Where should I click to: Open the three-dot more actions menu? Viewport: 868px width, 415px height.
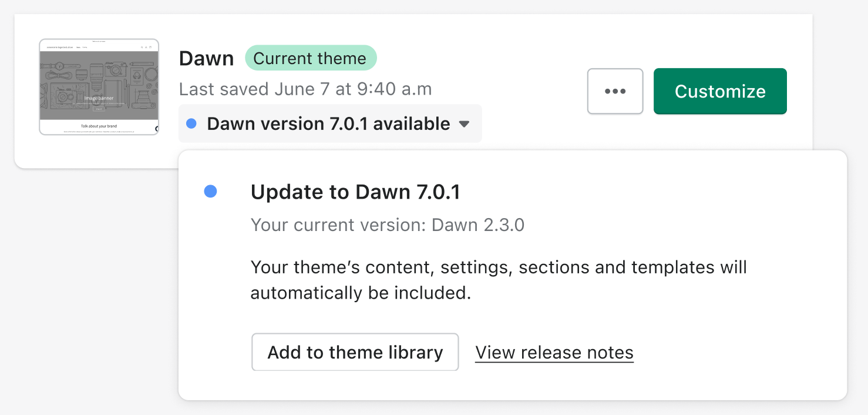(x=615, y=91)
